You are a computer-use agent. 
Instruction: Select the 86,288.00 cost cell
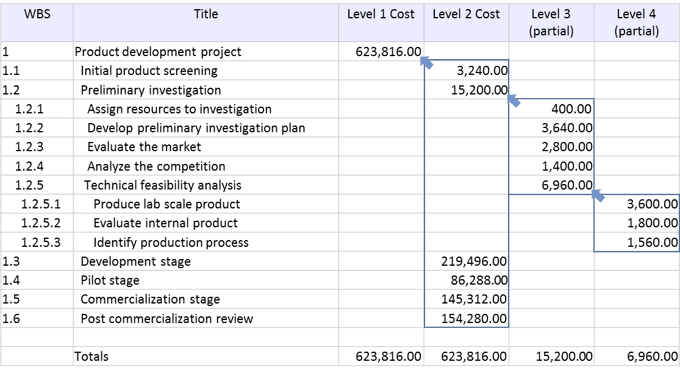pyautogui.click(x=466, y=281)
